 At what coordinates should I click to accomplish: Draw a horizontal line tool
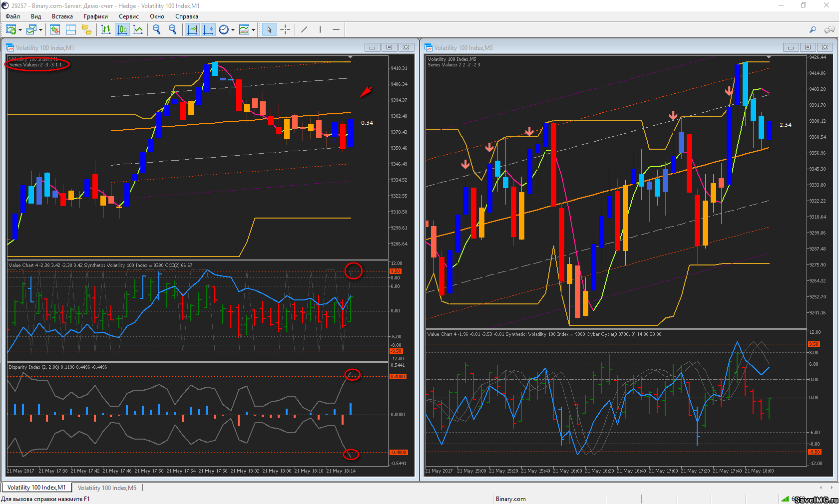click(x=336, y=30)
